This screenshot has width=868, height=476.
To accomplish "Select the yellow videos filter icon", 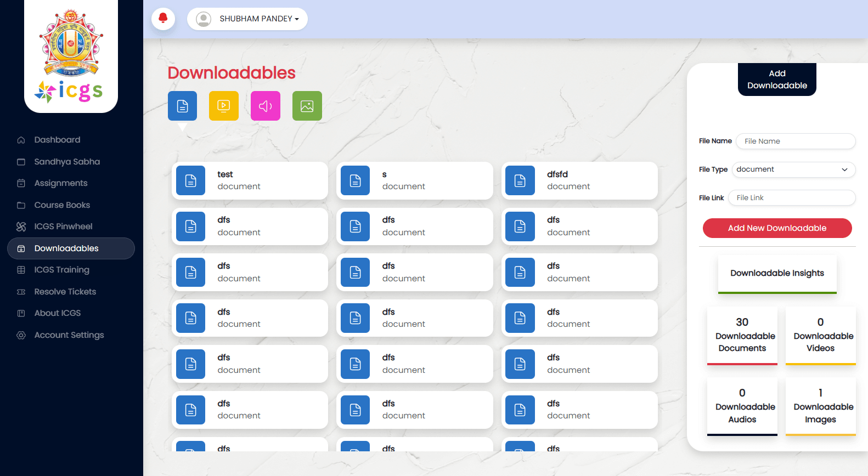I will point(224,106).
